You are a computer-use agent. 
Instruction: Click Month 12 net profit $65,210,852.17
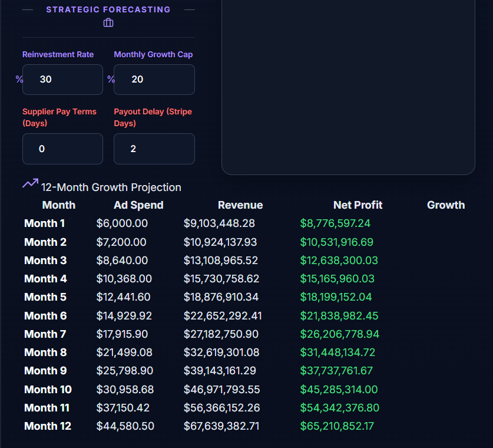(x=337, y=426)
